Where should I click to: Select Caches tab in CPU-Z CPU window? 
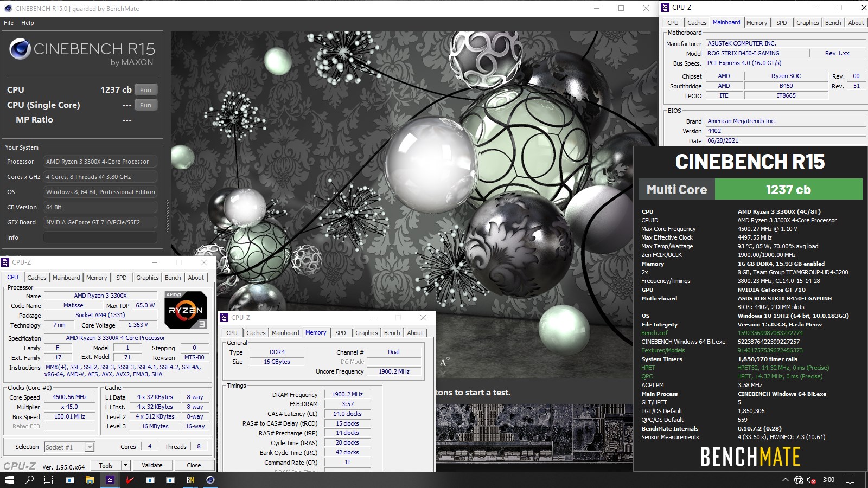click(x=37, y=278)
